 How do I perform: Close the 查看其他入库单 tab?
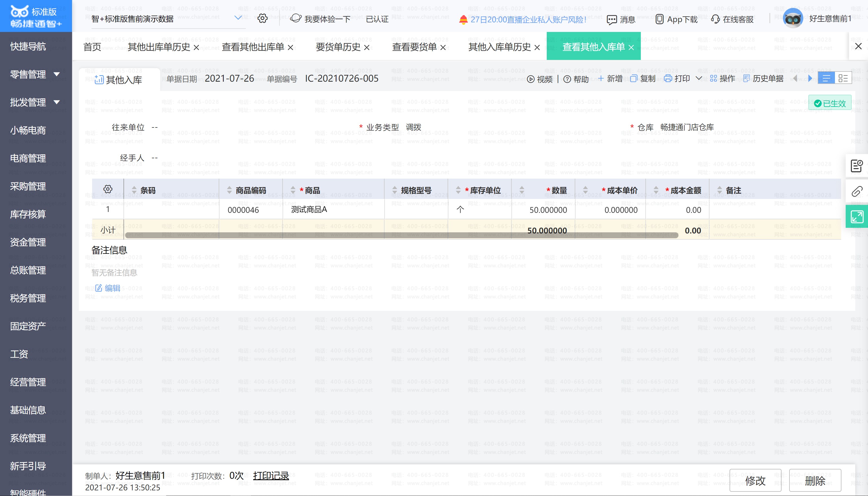[x=631, y=47]
